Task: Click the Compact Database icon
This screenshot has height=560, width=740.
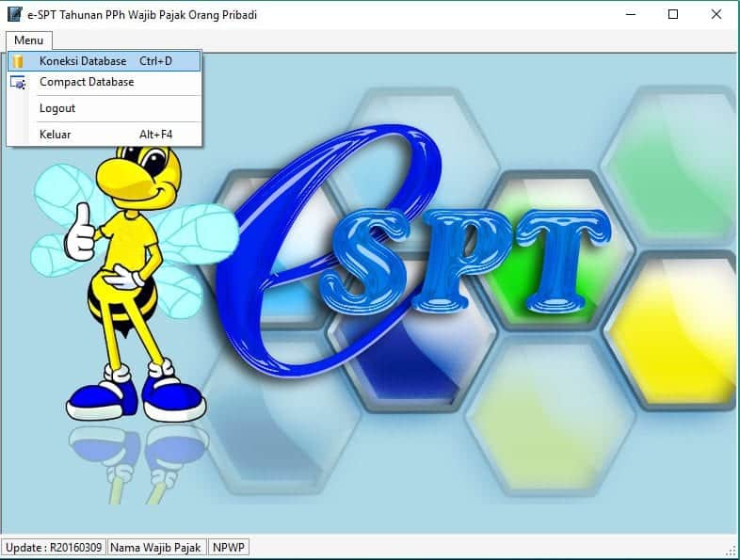Action: tap(18, 83)
